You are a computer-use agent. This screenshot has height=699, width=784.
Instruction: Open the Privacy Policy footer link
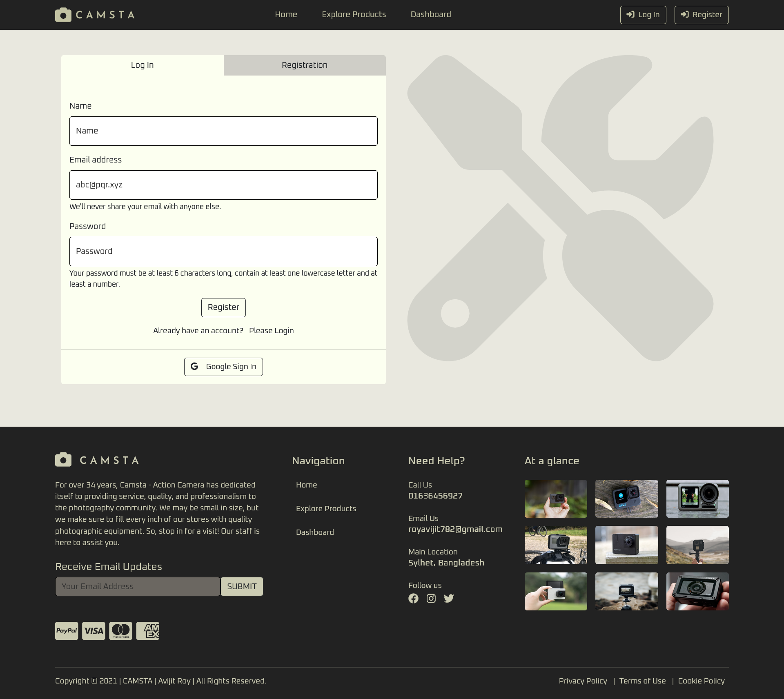pyautogui.click(x=583, y=681)
